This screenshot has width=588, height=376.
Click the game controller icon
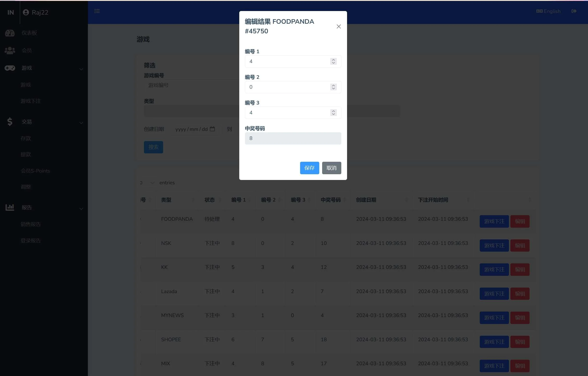(10, 68)
